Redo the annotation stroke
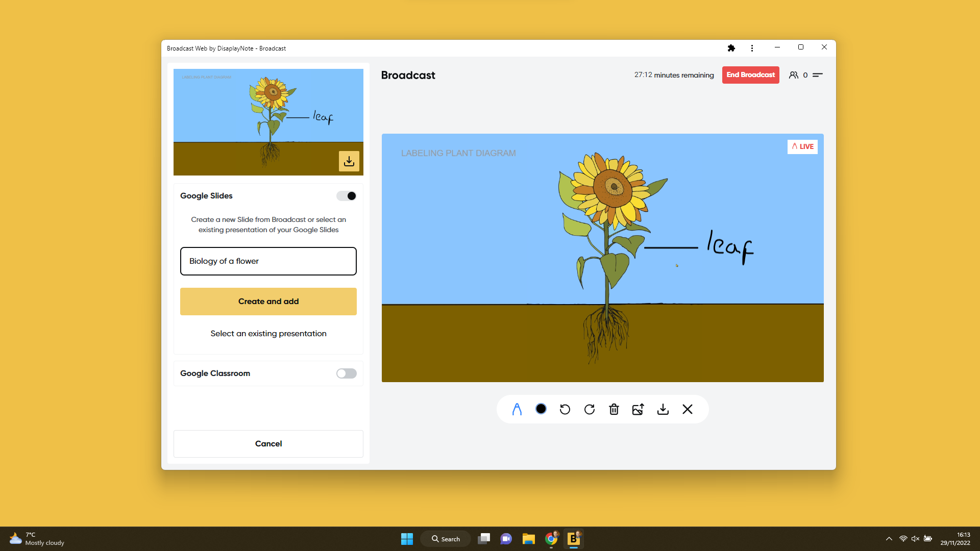 [x=590, y=409]
